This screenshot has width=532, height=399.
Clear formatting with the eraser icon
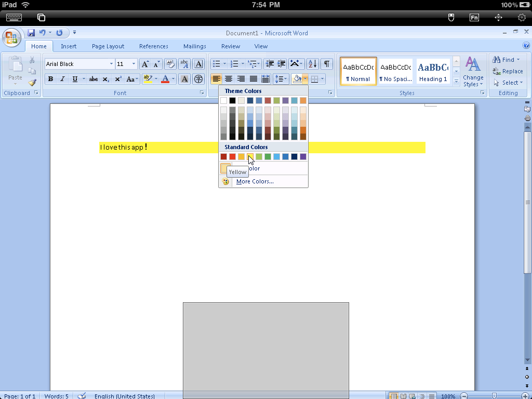tap(170, 64)
